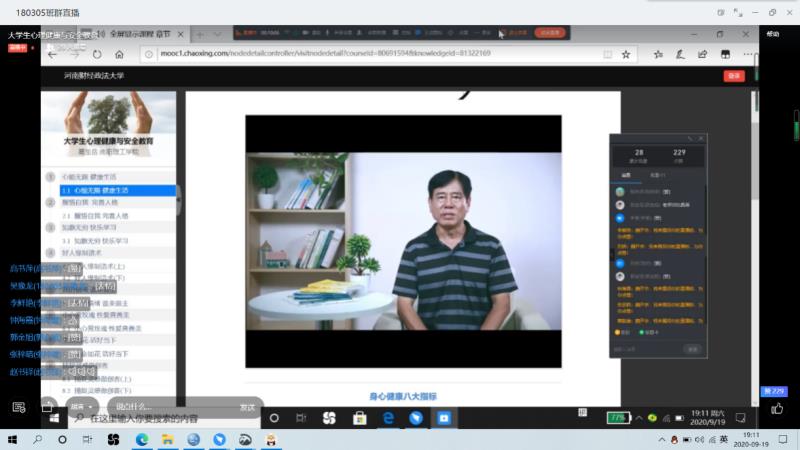Open Microsoft Edge from the bottom taskbar
The image size is (800, 450).
(x=141, y=439)
